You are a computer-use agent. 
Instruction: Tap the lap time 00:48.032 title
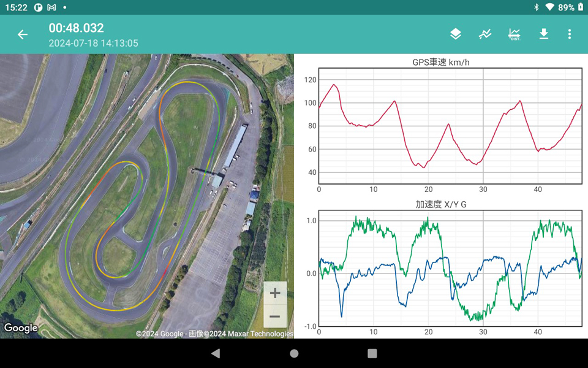point(77,28)
